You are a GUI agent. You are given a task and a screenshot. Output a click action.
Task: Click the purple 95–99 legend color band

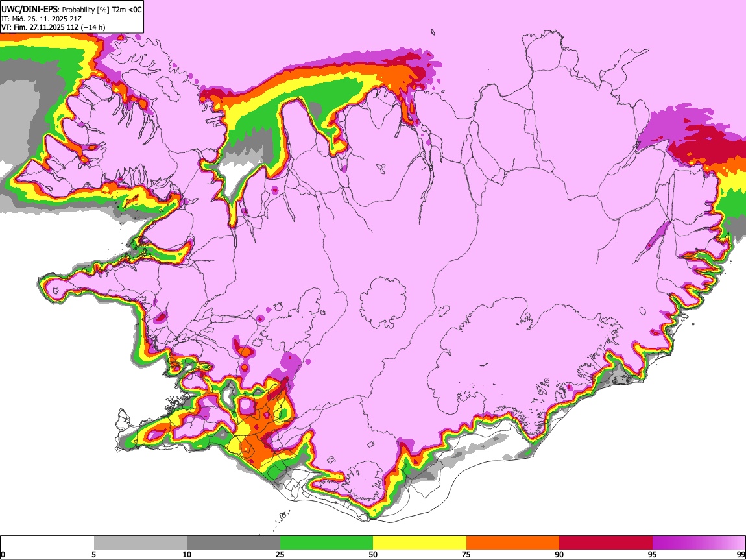point(699,543)
